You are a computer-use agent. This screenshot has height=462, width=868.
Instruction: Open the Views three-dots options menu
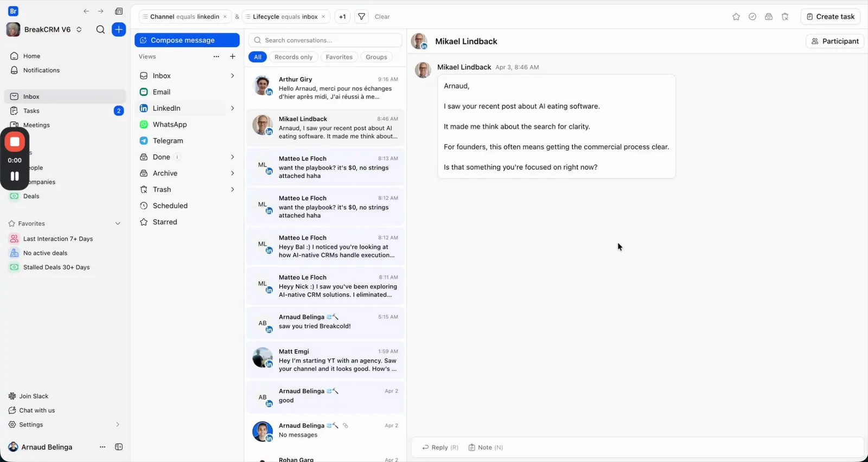216,56
